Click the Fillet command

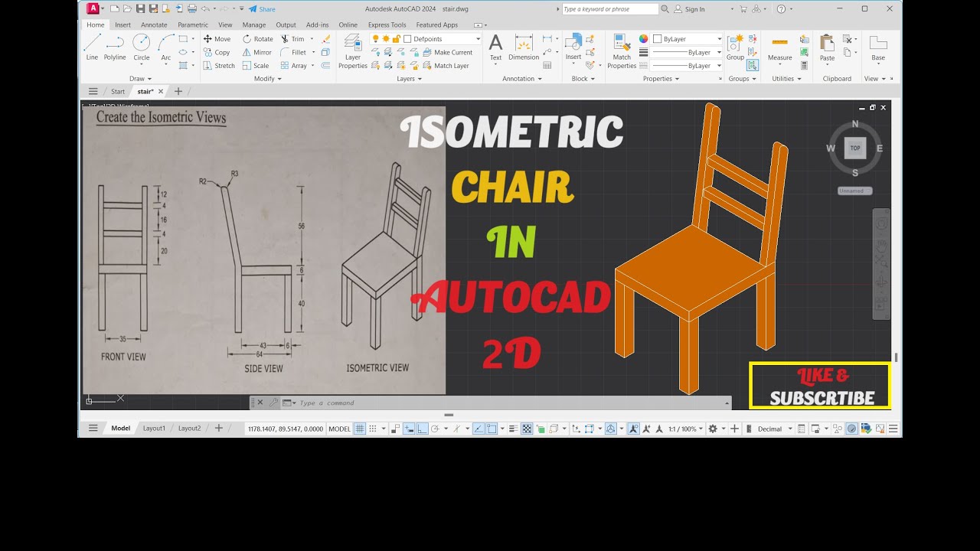coord(294,52)
